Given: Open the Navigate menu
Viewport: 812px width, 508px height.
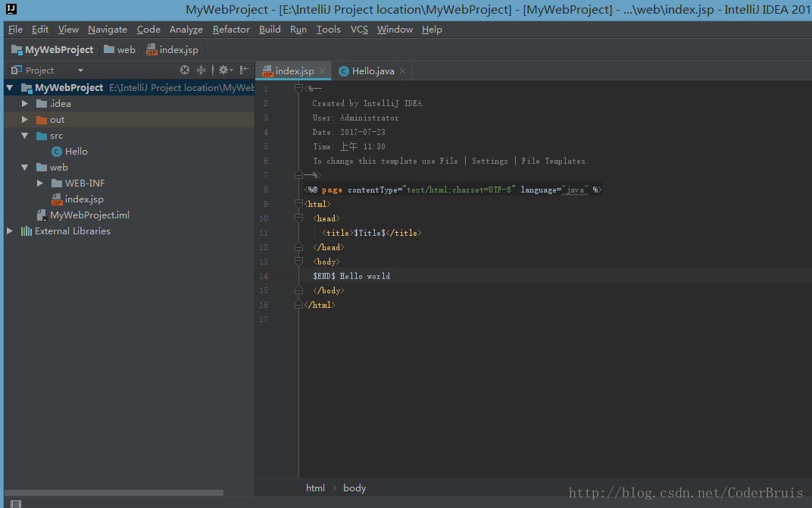Looking at the screenshot, I should [108, 30].
